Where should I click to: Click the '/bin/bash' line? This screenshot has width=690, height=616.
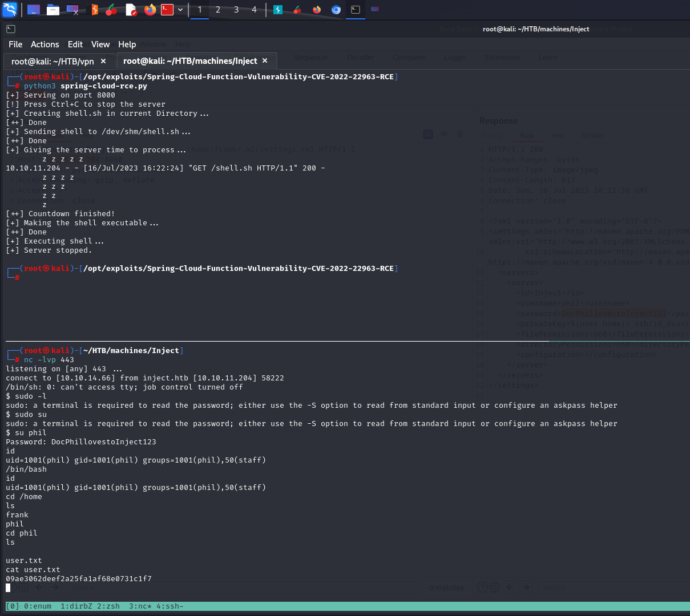point(26,469)
